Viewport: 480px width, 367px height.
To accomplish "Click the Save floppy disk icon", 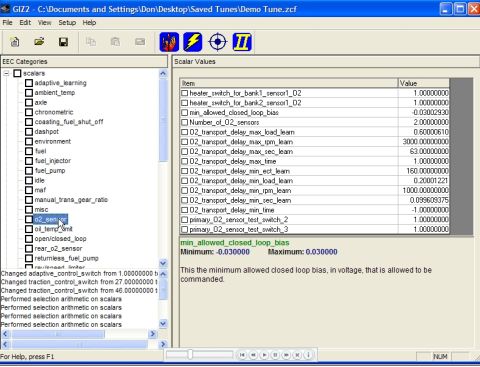I will (63, 42).
